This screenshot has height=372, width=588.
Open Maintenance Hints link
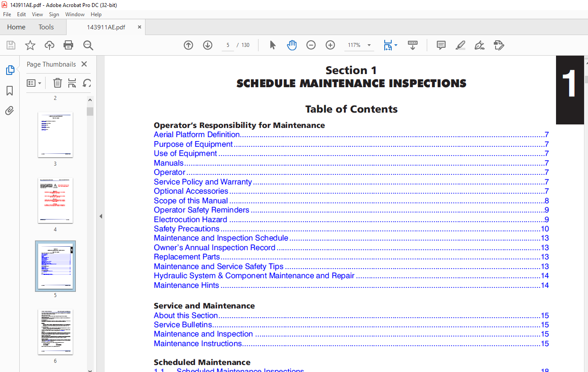tap(187, 285)
